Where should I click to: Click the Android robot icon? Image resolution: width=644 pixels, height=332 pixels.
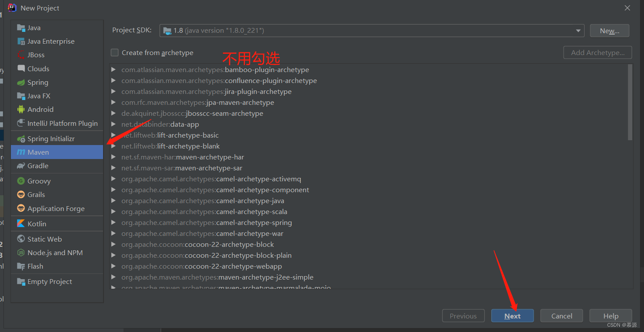click(x=21, y=110)
